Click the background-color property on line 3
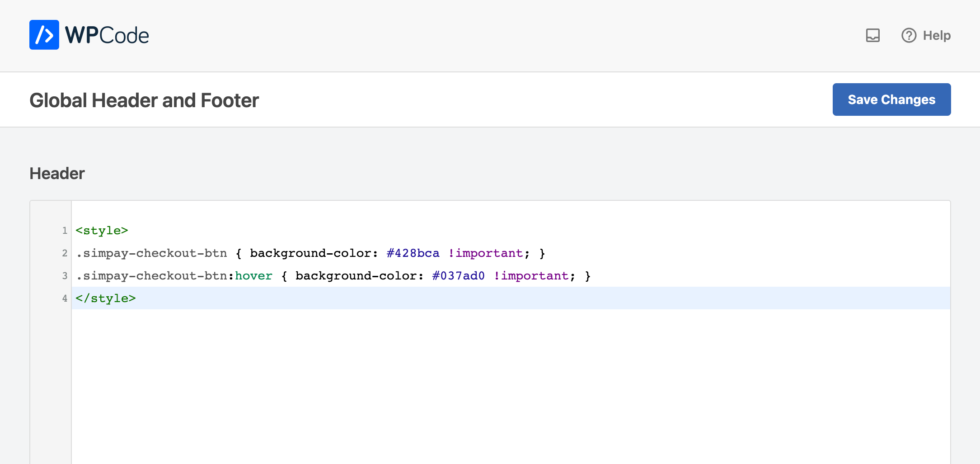 [x=359, y=275]
